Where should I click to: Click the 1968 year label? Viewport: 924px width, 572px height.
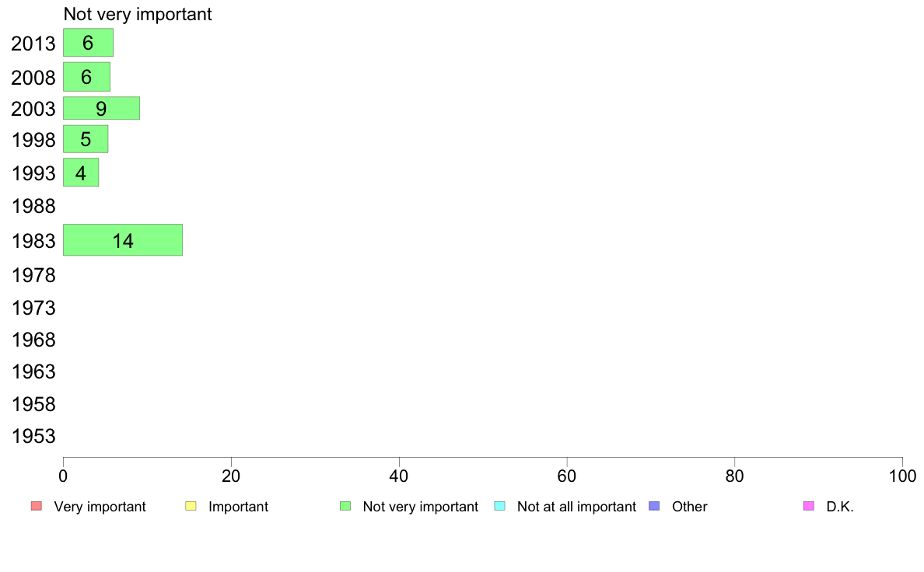[x=33, y=340]
